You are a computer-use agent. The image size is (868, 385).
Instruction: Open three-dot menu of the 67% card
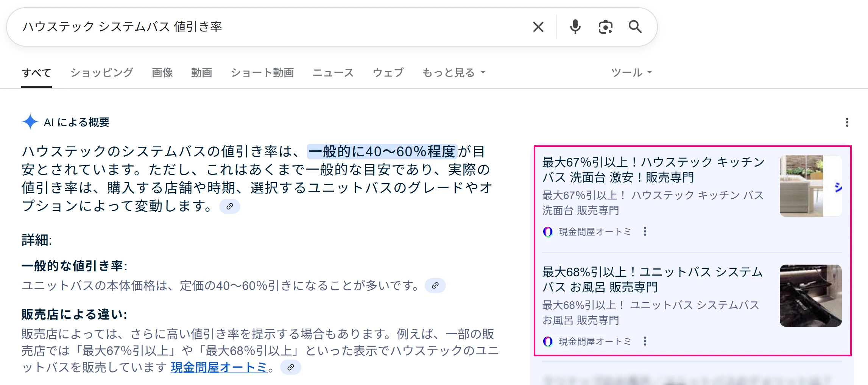pyautogui.click(x=645, y=231)
